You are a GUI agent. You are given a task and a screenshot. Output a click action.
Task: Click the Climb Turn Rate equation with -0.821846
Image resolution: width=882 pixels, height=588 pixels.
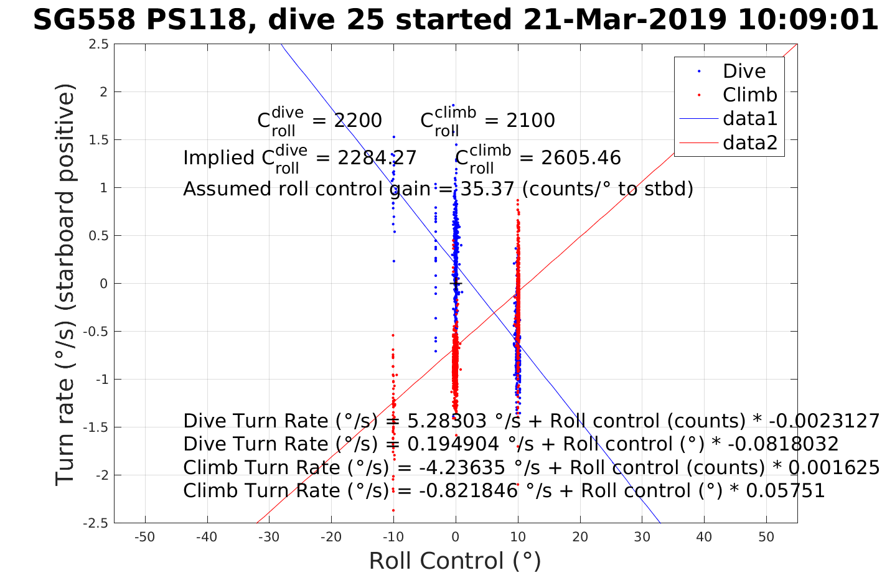(x=504, y=491)
